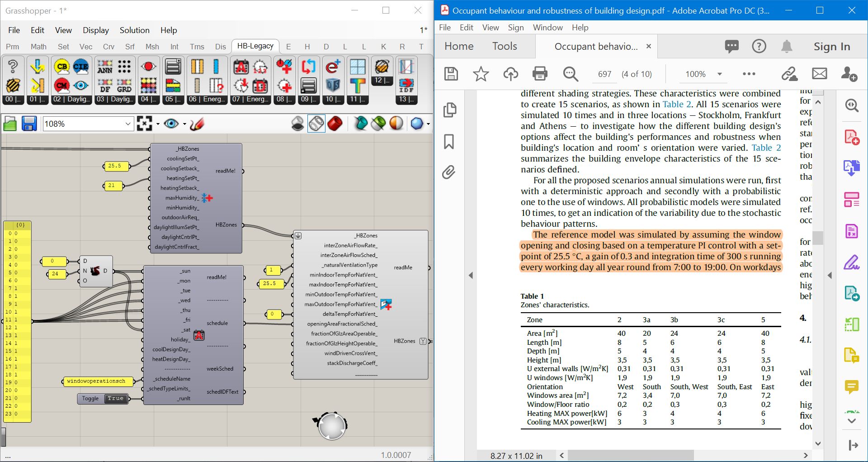Go to Acrobat Home view

(459, 46)
